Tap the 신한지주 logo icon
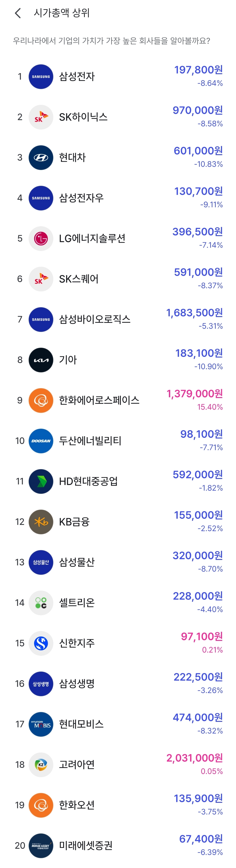This screenshot has height=868, width=236. pyautogui.click(x=41, y=643)
